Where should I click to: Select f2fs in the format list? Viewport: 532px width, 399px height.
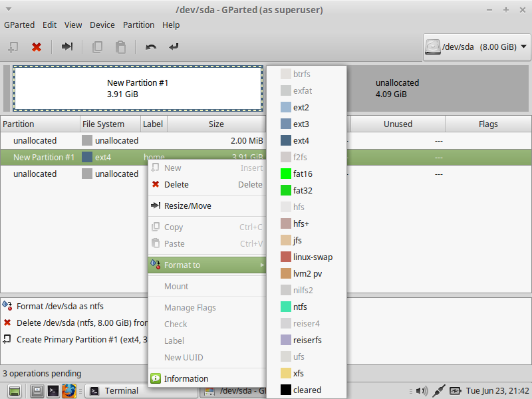(x=307, y=157)
